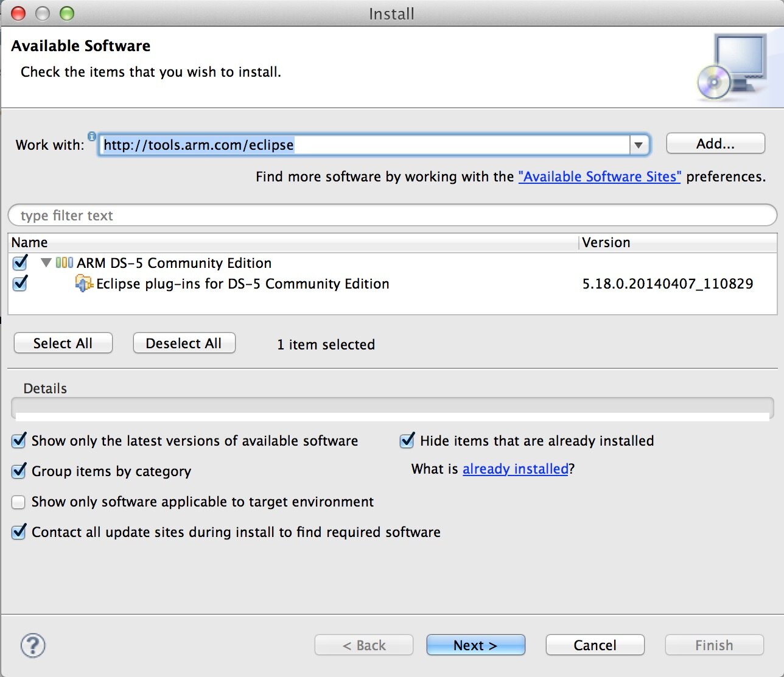
Task: Click the already installed link
Action: [x=515, y=469]
